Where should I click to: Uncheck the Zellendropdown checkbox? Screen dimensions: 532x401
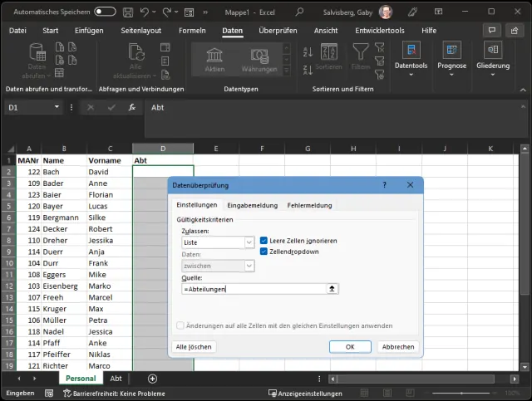click(264, 251)
